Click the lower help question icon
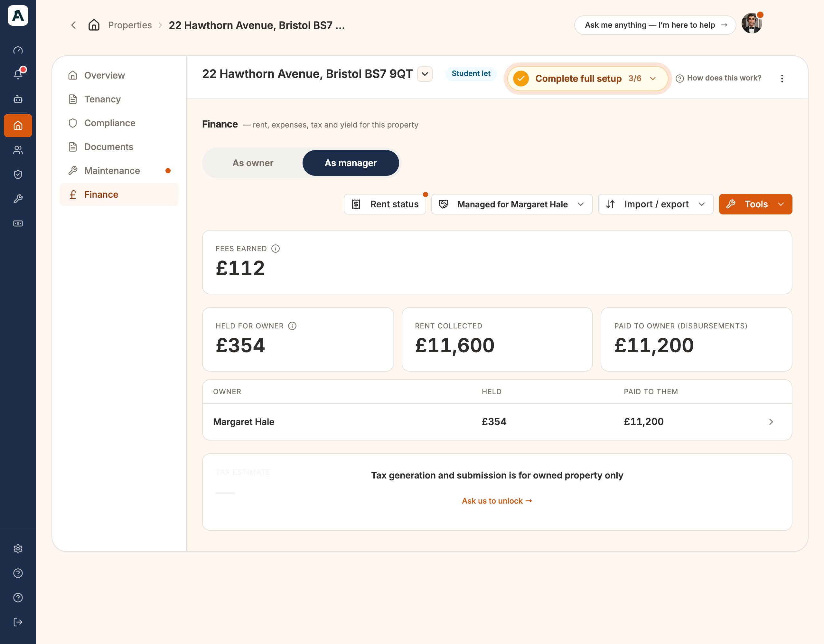Viewport: 824px width, 644px height. point(18,598)
